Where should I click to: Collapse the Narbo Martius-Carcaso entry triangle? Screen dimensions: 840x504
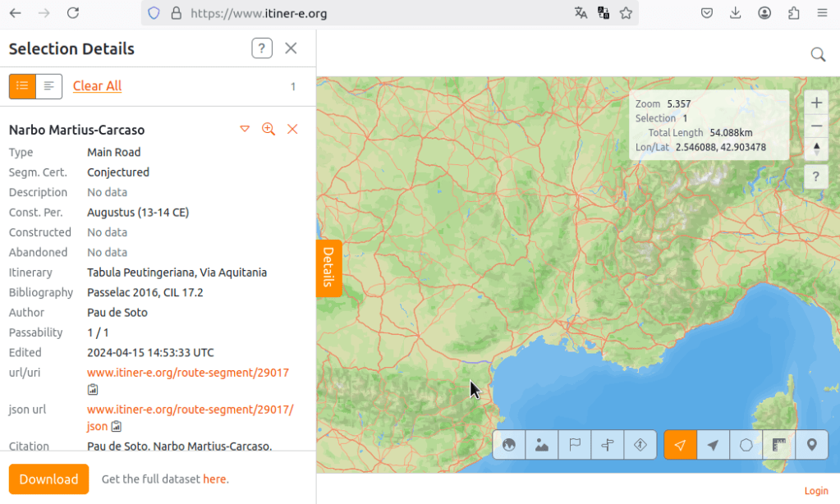[245, 129]
